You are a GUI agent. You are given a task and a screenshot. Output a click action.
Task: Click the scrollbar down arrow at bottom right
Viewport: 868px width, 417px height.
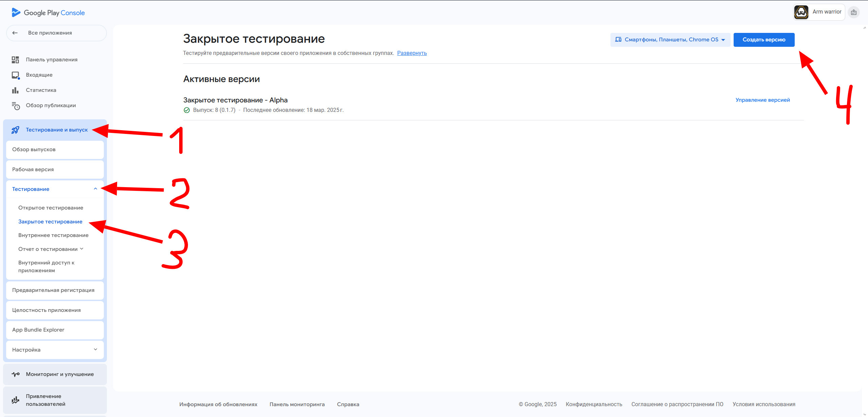coord(864,414)
